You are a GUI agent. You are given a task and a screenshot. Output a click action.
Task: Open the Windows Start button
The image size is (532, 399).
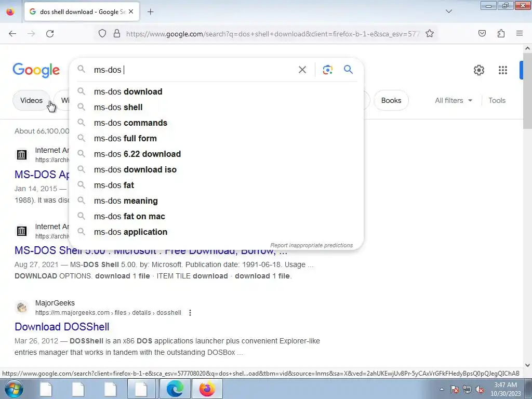coord(14,389)
